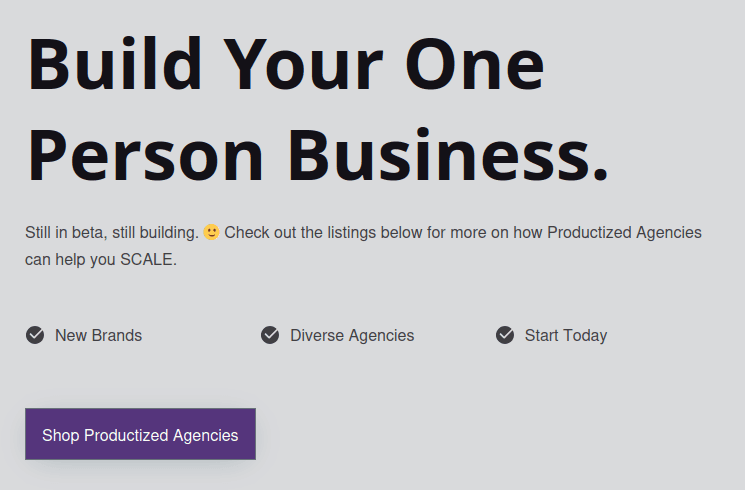Image resolution: width=745 pixels, height=490 pixels.
Task: Click the word One in the headline
Action: click(486, 62)
